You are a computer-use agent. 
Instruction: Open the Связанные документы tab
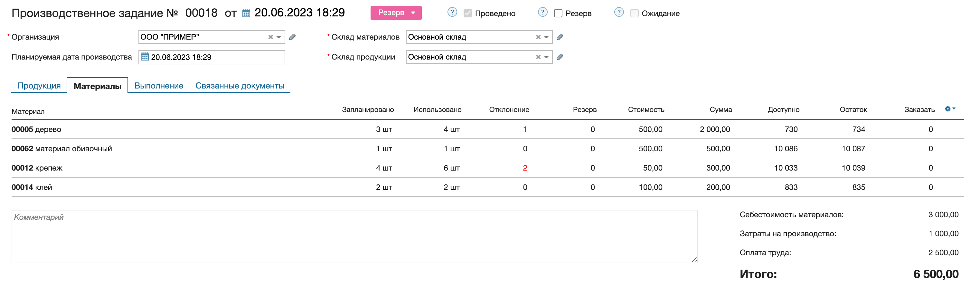click(240, 86)
